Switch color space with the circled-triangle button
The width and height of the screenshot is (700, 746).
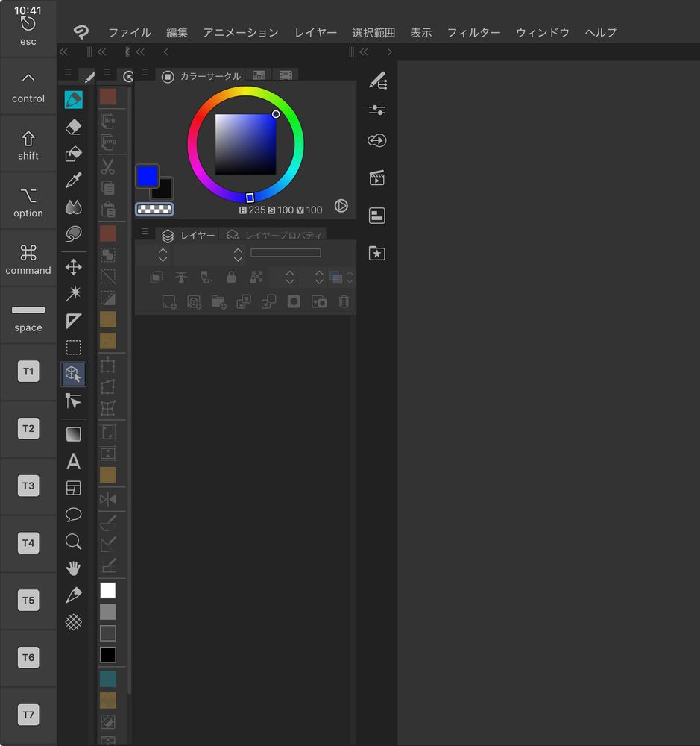[x=341, y=206]
